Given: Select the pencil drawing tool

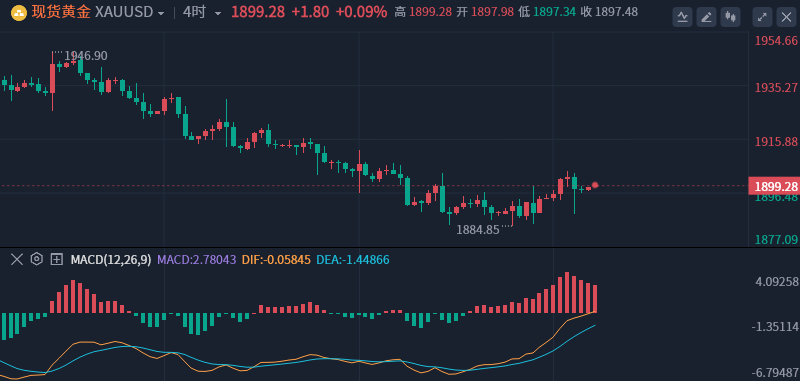Looking at the screenshot, I should tap(706, 17).
